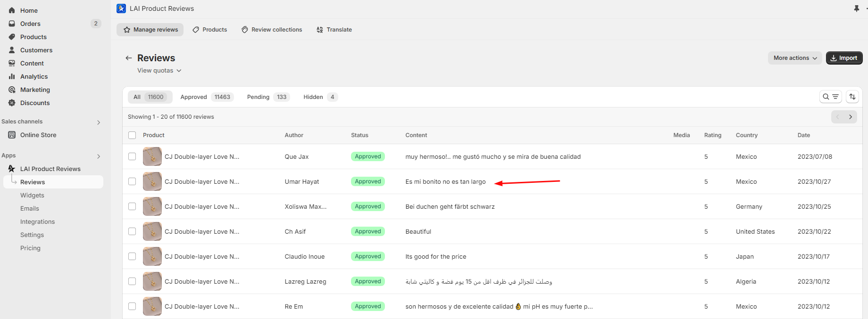
Task: Click the Discounts badge icon
Action: click(x=12, y=103)
